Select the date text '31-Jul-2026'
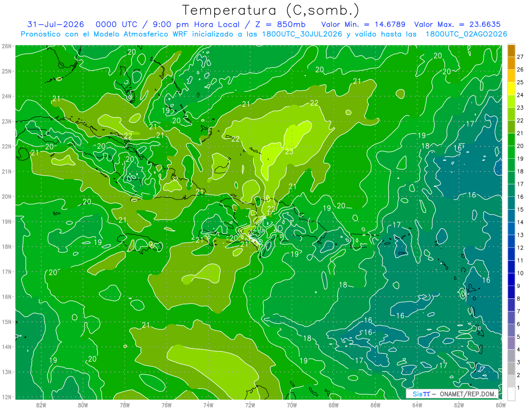Screen dimensions: 532x411 click(56, 24)
